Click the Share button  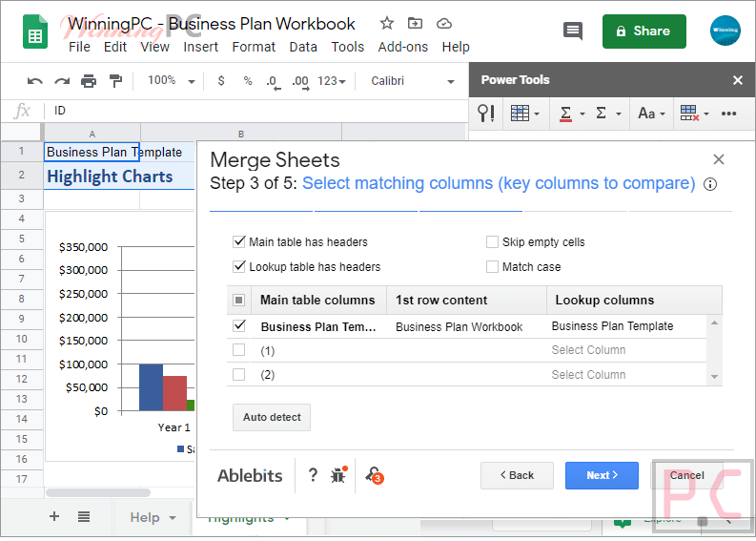[644, 31]
